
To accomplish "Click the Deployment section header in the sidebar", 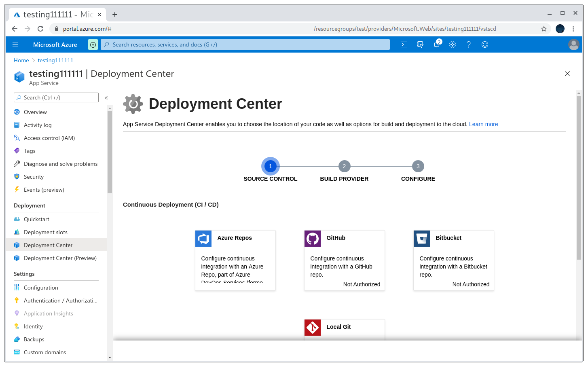I will (30, 205).
